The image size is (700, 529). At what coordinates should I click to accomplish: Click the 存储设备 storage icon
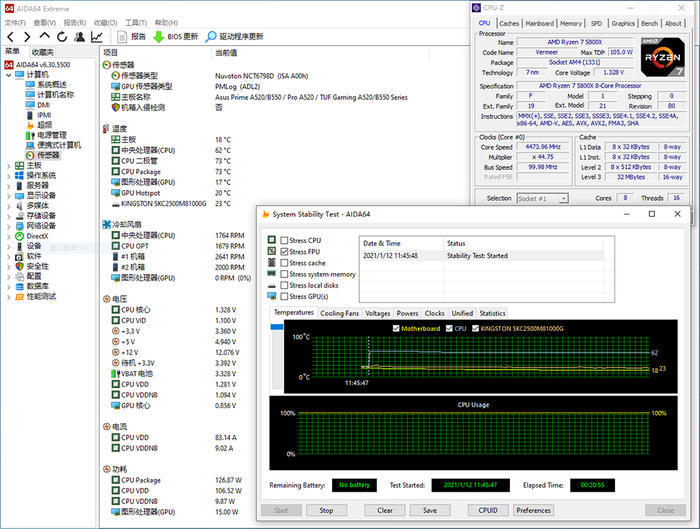(x=19, y=216)
